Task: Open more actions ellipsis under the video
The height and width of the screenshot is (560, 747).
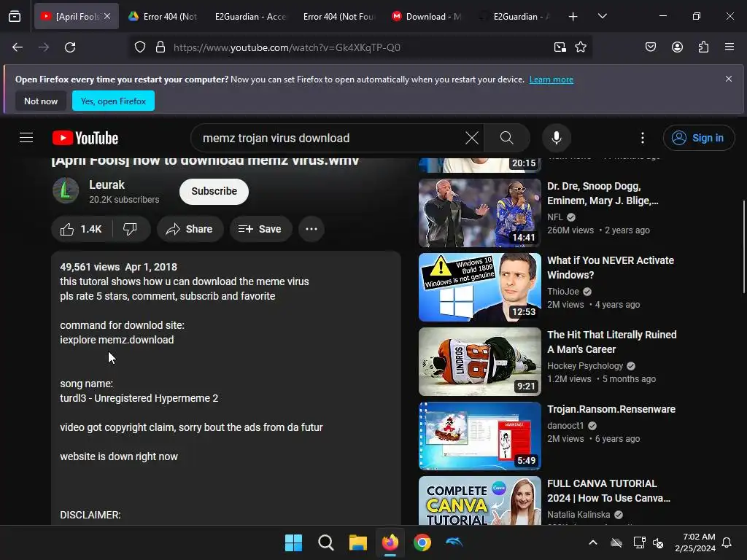Action: coord(311,229)
